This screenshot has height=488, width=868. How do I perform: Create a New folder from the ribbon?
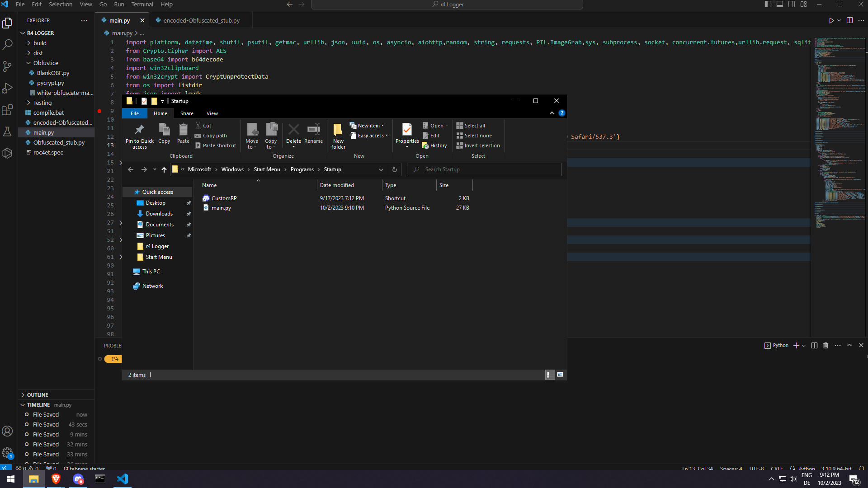click(x=338, y=136)
